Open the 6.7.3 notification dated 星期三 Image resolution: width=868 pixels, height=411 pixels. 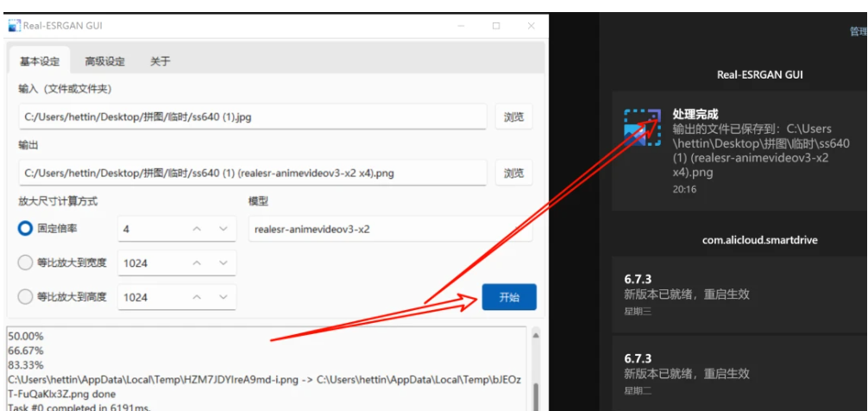click(739, 294)
